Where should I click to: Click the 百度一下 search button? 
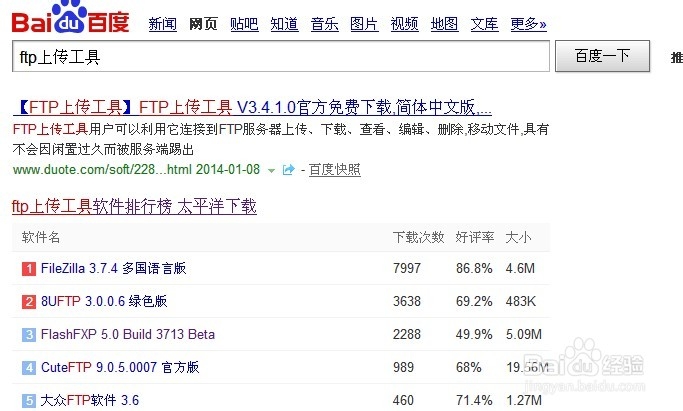click(x=602, y=56)
